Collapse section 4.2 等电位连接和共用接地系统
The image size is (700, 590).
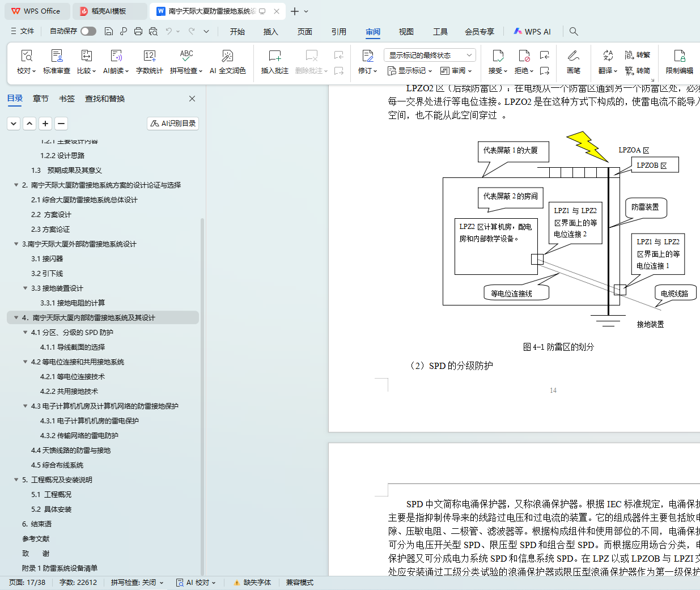tap(26, 362)
